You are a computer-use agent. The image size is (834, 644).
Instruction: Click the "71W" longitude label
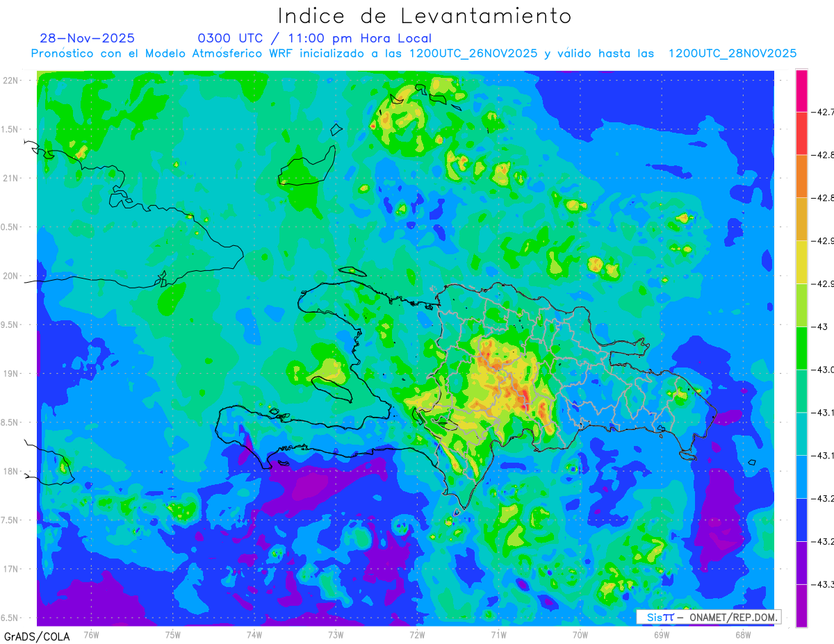click(498, 634)
